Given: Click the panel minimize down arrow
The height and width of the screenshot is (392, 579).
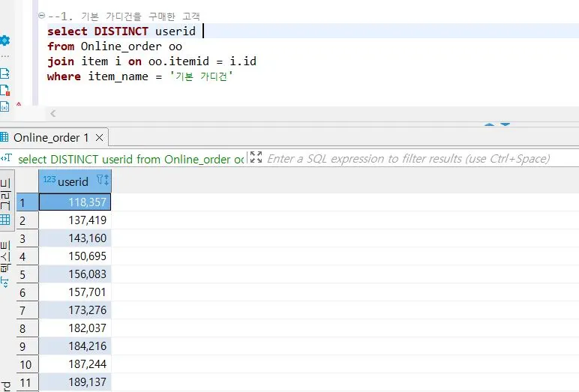Looking at the screenshot, I should [x=505, y=124].
